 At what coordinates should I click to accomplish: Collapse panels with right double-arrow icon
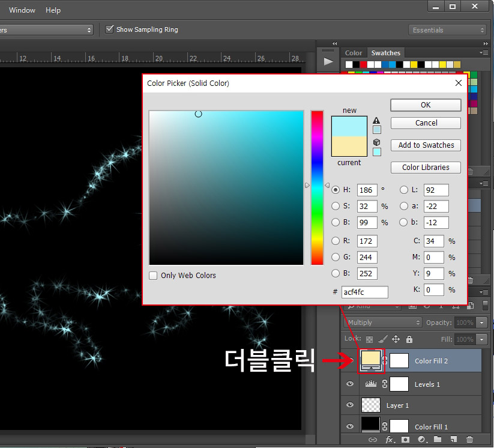click(486, 43)
